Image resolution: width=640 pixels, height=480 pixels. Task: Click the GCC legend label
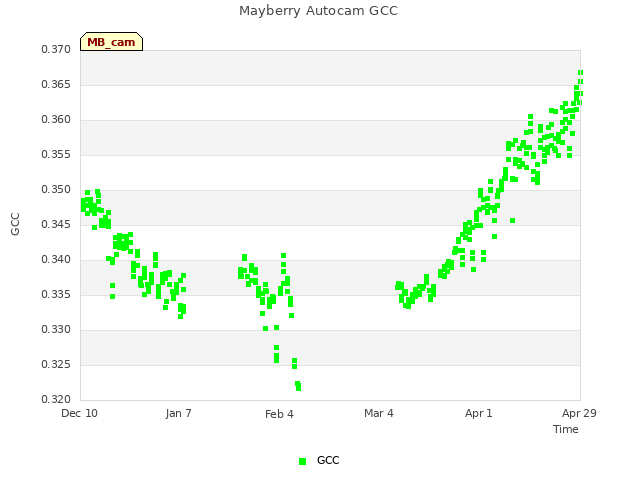(x=328, y=460)
